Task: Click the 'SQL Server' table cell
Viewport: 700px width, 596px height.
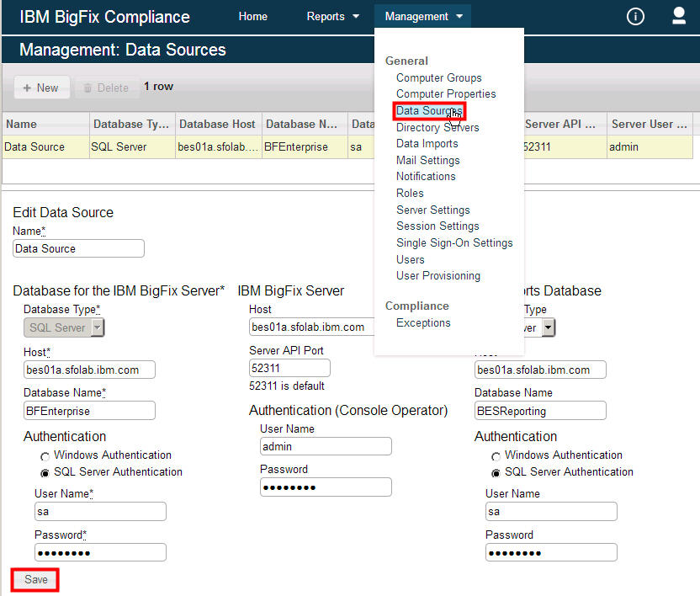Action: tap(132, 147)
